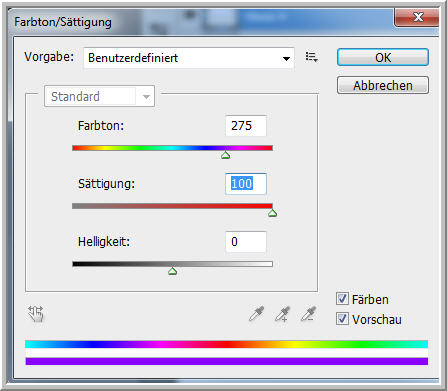447x391 pixels.
Task: Click the Farbton slider handle
Action: pyautogui.click(x=226, y=155)
